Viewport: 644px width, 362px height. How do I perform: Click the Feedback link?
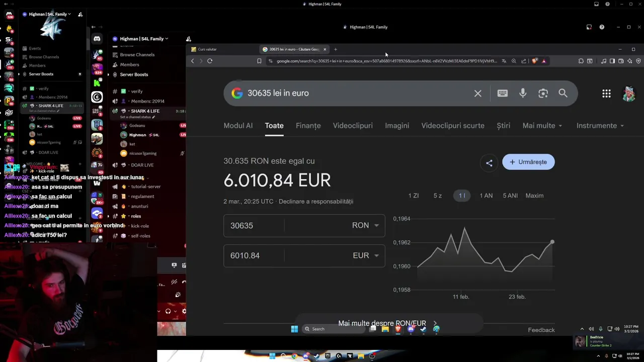point(541,330)
